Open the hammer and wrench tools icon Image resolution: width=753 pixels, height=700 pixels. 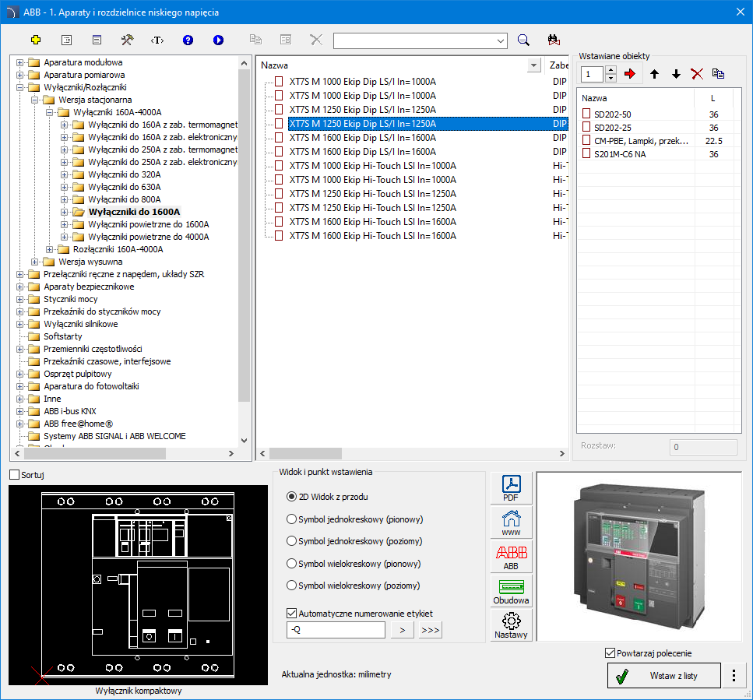pyautogui.click(x=127, y=40)
